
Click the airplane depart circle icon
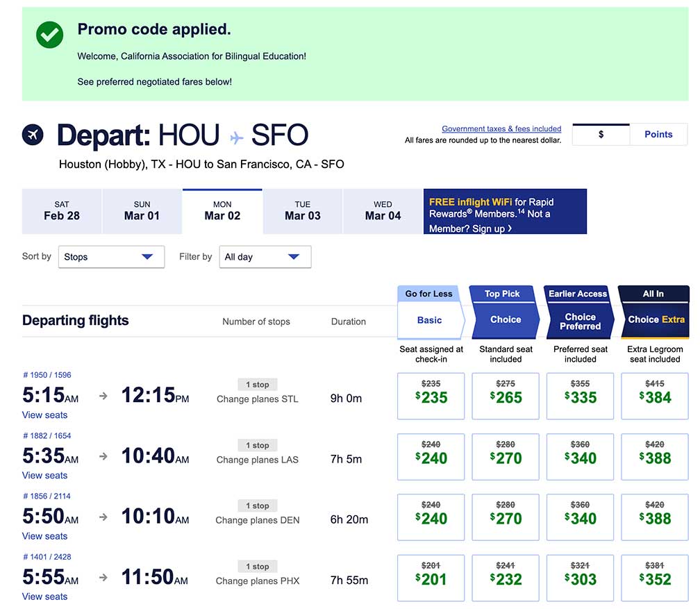tap(33, 135)
